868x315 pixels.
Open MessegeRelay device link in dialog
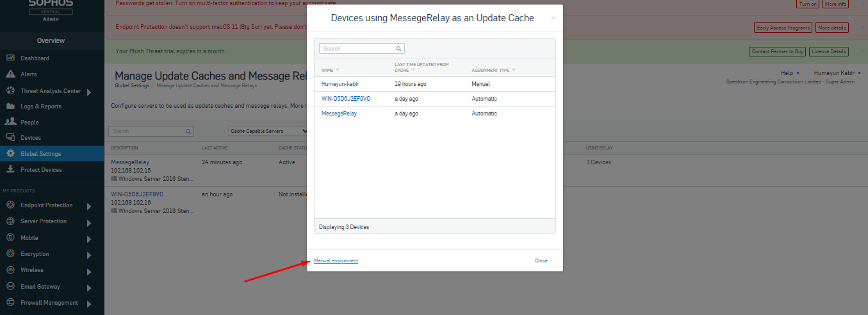tap(339, 114)
